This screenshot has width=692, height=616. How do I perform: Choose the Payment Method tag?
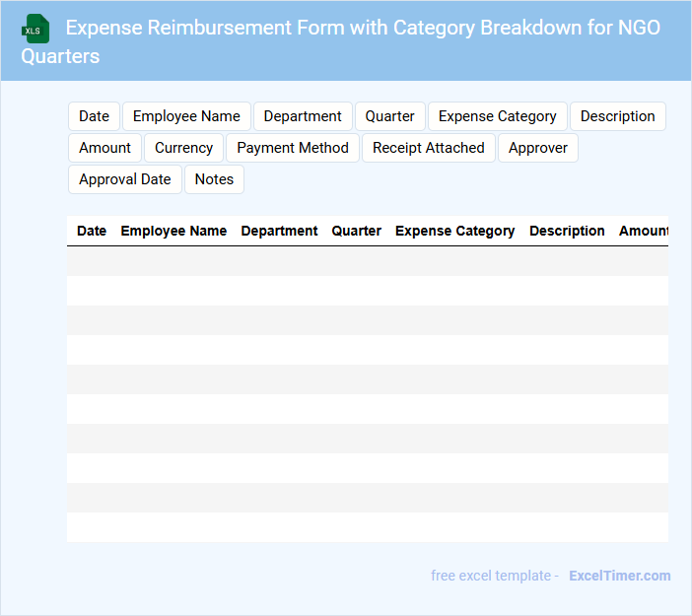[x=293, y=148]
